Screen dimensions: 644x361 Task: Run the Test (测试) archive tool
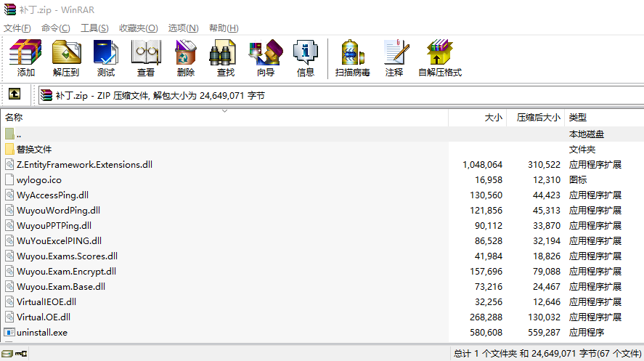click(105, 52)
